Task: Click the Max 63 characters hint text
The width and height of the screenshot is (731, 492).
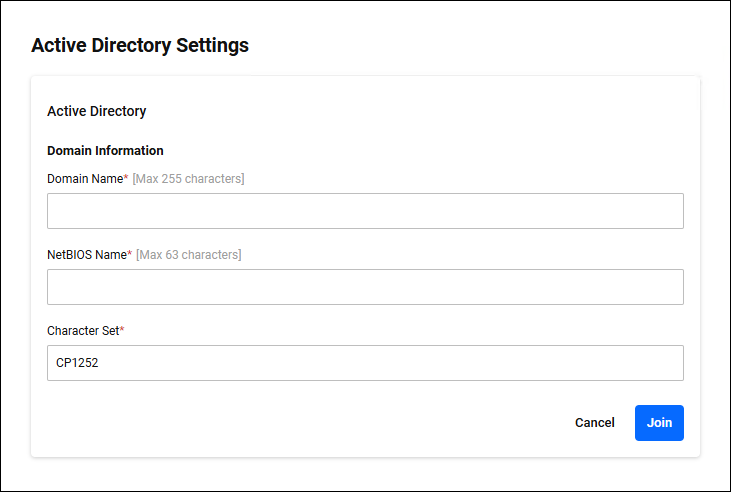Action: pos(188,255)
